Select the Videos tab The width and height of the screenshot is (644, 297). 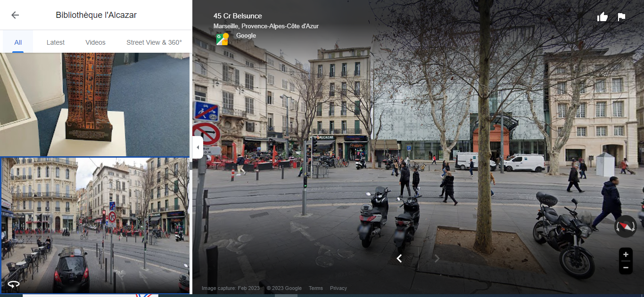tap(95, 42)
